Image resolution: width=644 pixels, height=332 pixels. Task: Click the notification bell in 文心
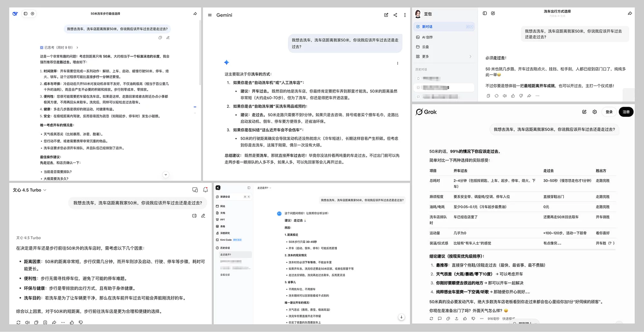point(205,190)
